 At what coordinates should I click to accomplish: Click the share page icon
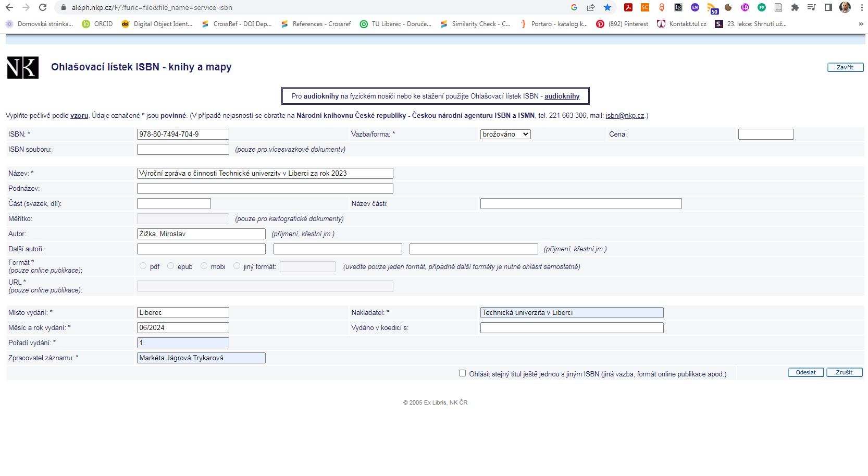tap(591, 7)
